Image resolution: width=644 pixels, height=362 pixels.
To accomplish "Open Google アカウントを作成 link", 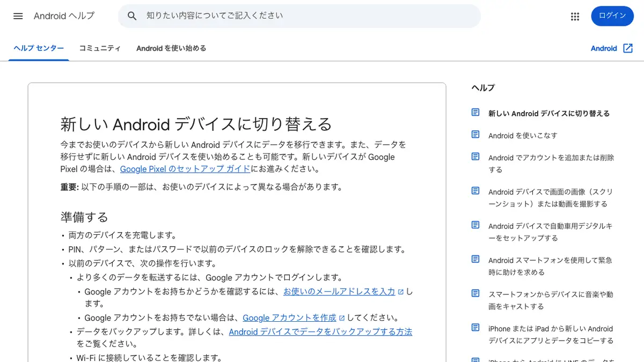I will click(x=290, y=318).
